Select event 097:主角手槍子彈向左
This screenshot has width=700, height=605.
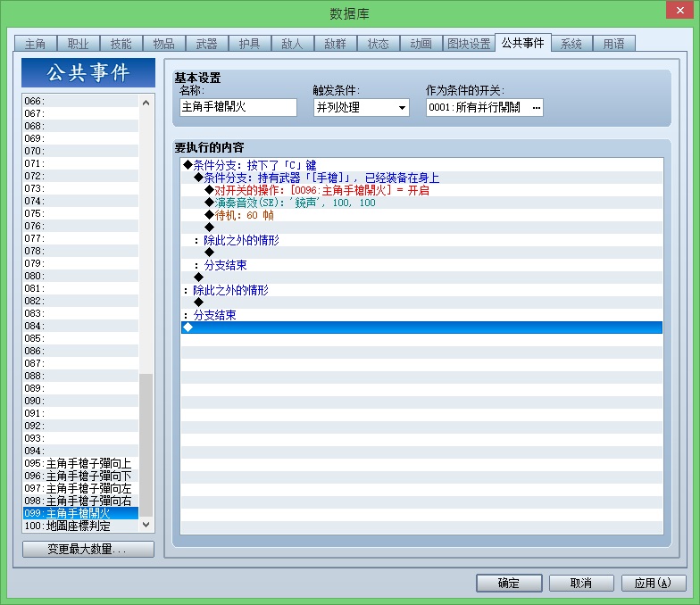pyautogui.click(x=80, y=488)
